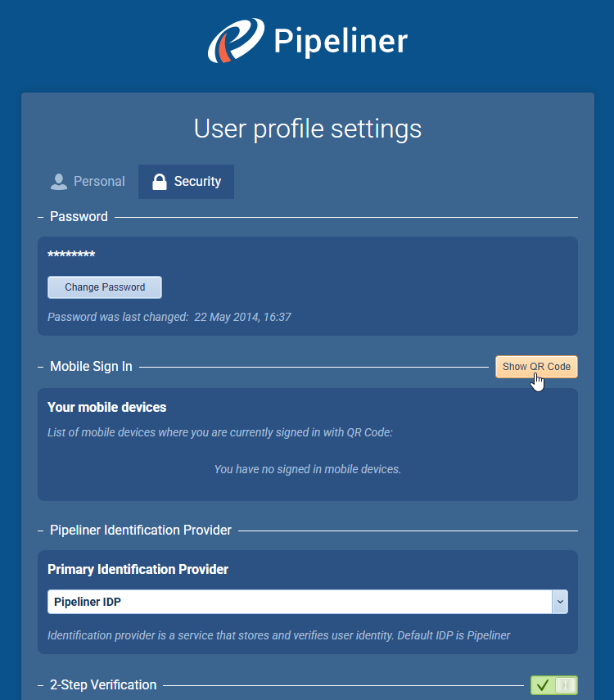
Task: Collapse the Pipeliner Identification Provider section dash
Action: point(41,531)
